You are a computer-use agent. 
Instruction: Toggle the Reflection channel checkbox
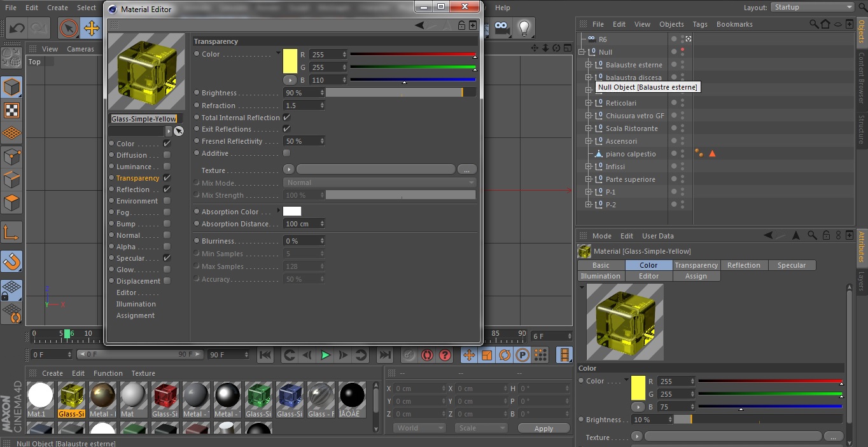click(167, 189)
